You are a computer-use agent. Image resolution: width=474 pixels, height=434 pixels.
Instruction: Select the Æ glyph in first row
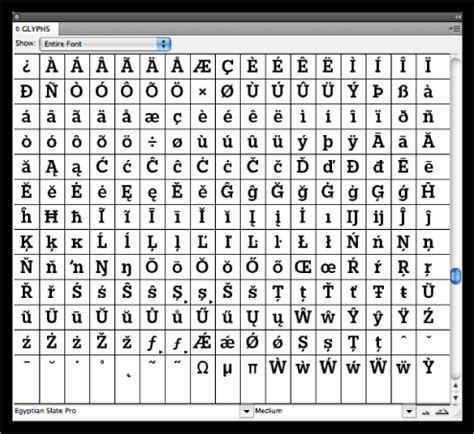pyautogui.click(x=203, y=67)
